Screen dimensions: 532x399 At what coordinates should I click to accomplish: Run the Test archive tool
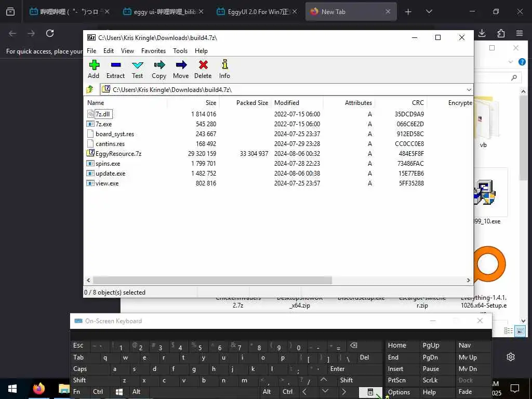click(x=137, y=65)
